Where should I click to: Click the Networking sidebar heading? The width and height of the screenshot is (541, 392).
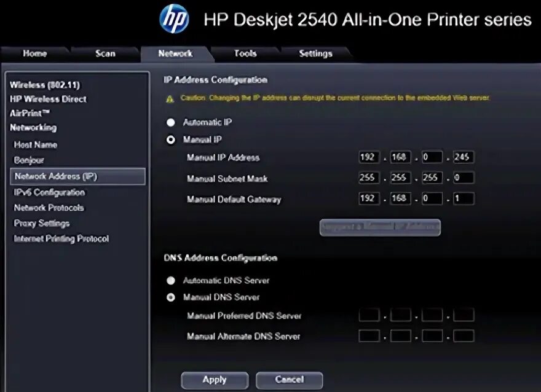33,128
